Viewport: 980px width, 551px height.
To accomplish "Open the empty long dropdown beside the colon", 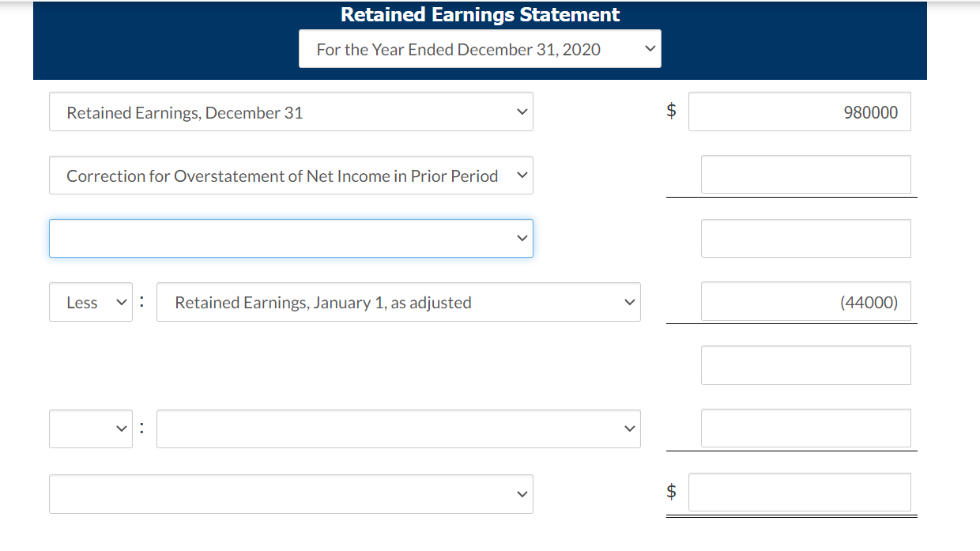I will point(398,428).
